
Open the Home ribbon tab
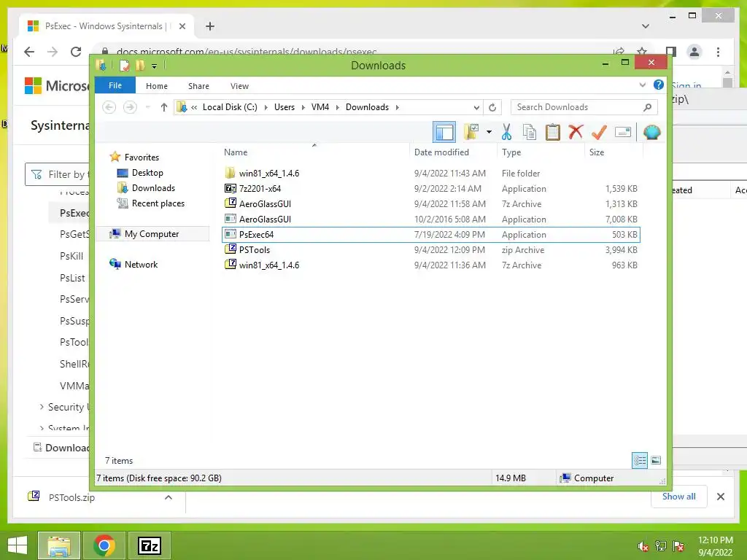click(x=157, y=86)
